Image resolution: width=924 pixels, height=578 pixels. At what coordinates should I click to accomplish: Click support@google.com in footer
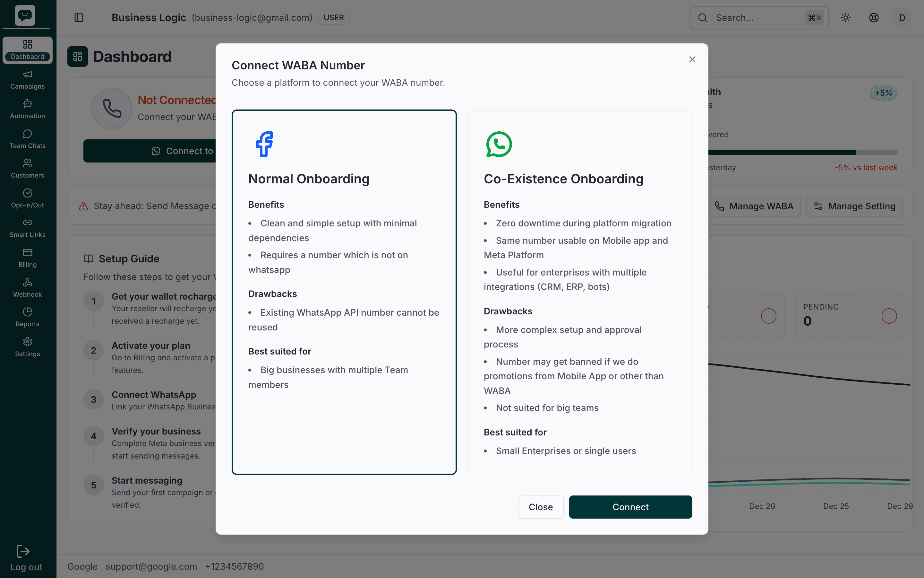tap(151, 566)
